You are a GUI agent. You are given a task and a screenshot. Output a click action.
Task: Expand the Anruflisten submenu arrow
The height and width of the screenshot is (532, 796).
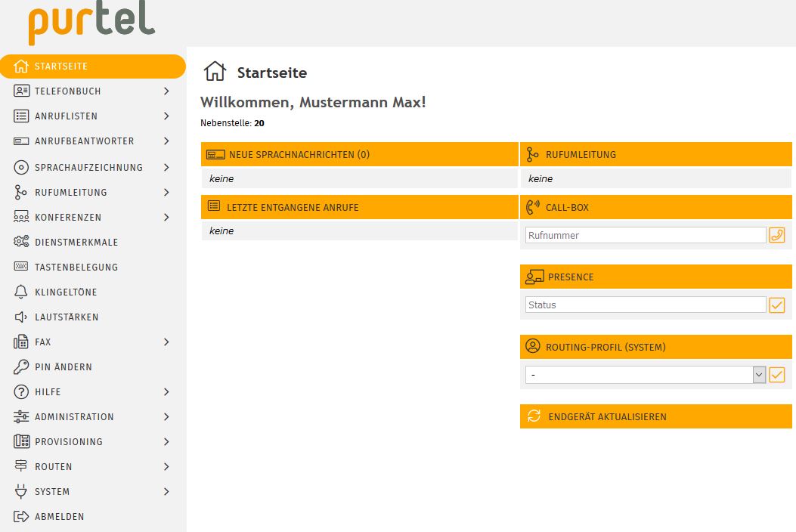[x=166, y=116]
